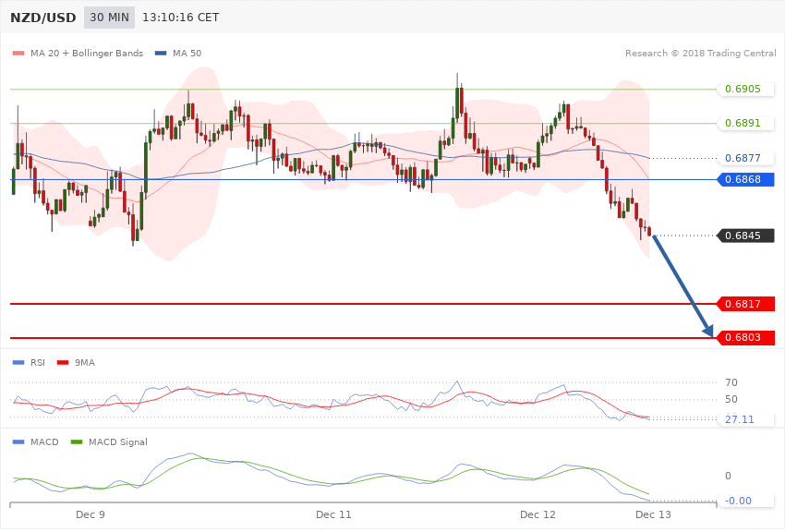Click the MACD legend label
785x532 pixels.
tap(44, 441)
